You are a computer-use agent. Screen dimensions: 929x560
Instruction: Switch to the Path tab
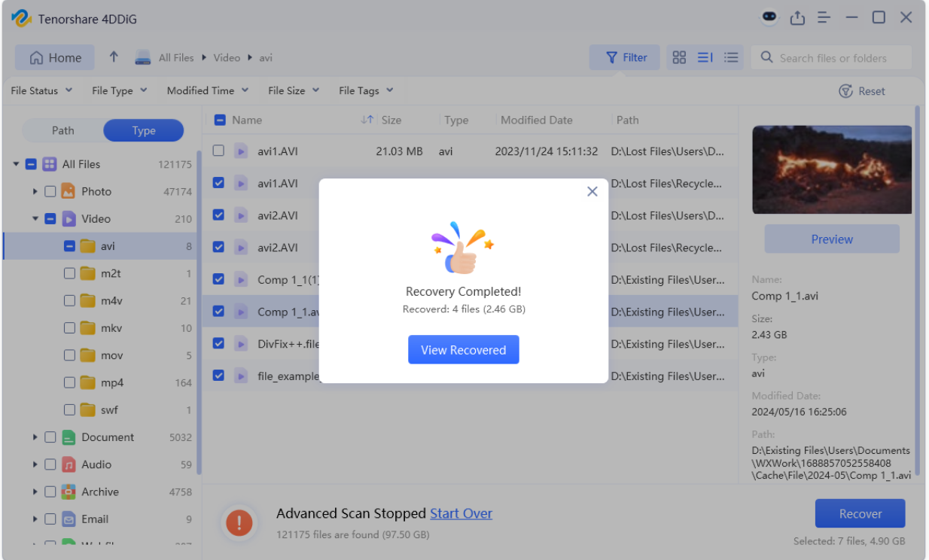click(x=63, y=131)
